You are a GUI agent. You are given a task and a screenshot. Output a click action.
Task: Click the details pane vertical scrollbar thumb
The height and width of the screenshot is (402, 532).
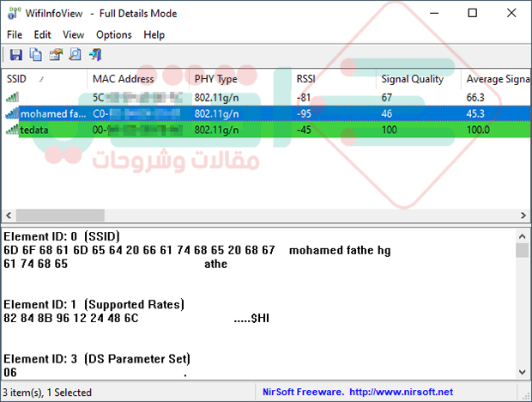[x=523, y=251]
